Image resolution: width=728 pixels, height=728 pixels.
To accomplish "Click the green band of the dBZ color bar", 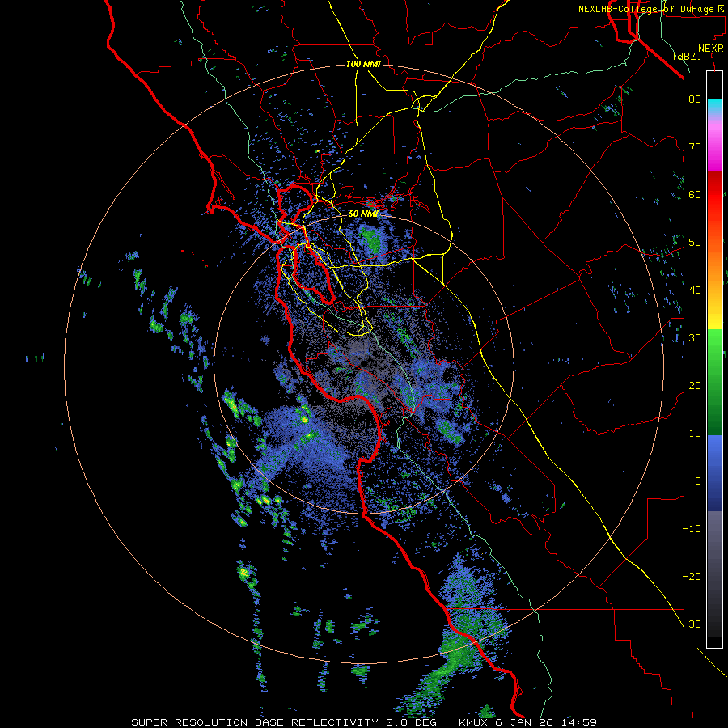I will (714, 382).
